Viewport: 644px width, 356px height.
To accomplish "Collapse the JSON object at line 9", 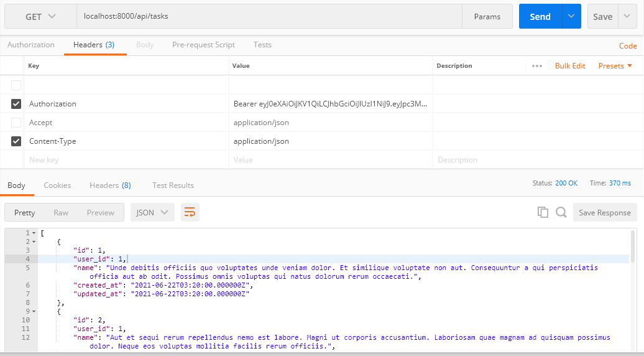I will pyautogui.click(x=34, y=311).
